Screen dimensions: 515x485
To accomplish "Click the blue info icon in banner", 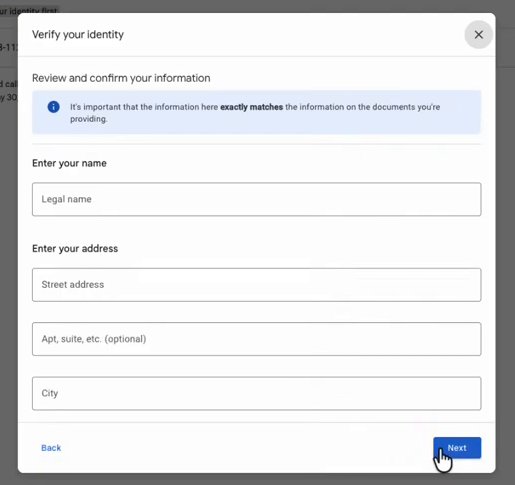I will (x=54, y=107).
